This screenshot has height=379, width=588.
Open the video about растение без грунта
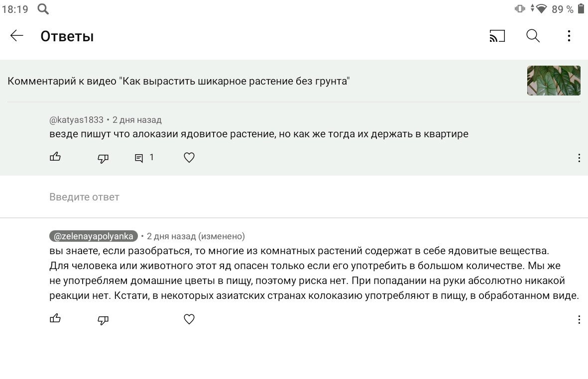[x=179, y=80]
